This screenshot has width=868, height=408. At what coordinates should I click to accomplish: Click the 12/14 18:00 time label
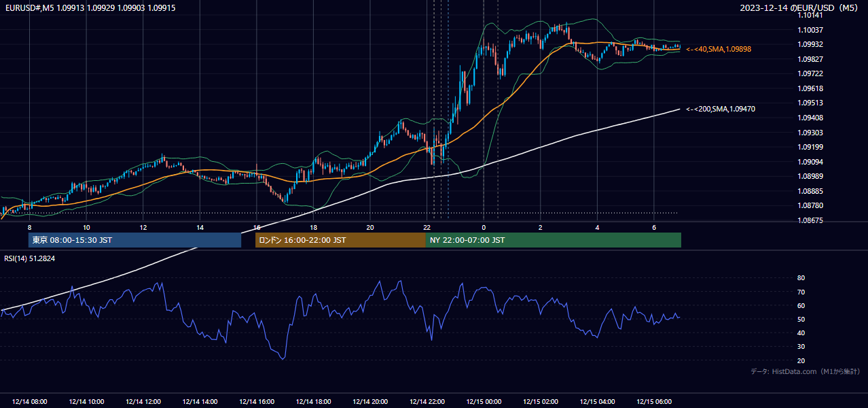[314, 402]
